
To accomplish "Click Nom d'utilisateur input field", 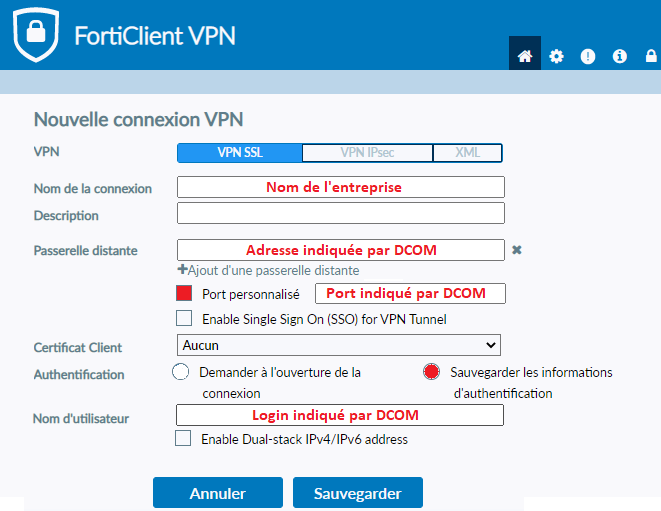I will 340,415.
